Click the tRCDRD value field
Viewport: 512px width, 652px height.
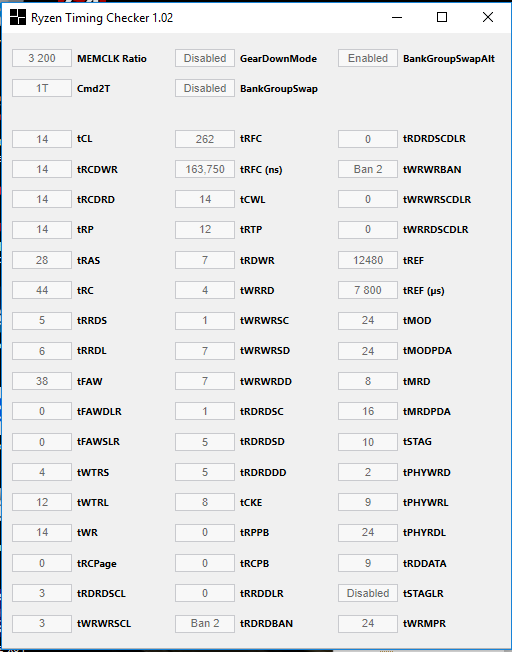pyautogui.click(x=42, y=199)
